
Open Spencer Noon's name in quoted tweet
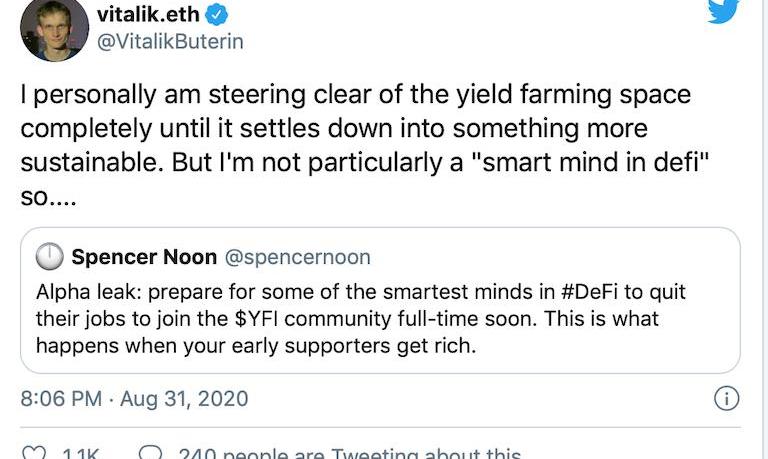click(x=144, y=257)
